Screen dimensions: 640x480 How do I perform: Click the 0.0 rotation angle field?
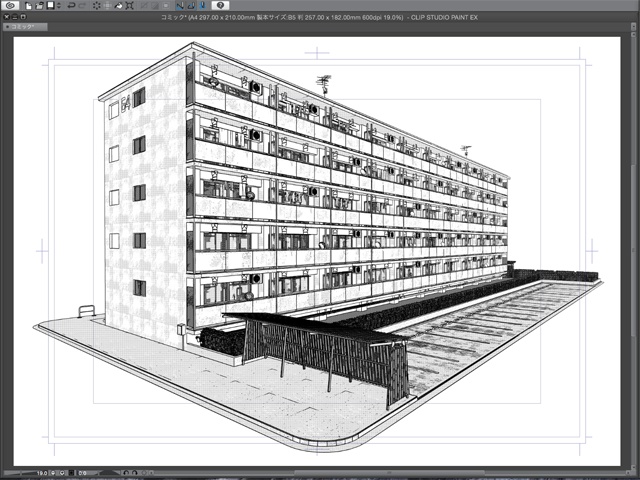pos(82,473)
